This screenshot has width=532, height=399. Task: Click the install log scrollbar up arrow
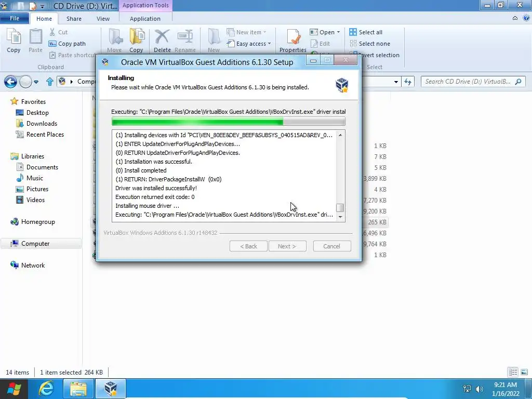click(340, 135)
